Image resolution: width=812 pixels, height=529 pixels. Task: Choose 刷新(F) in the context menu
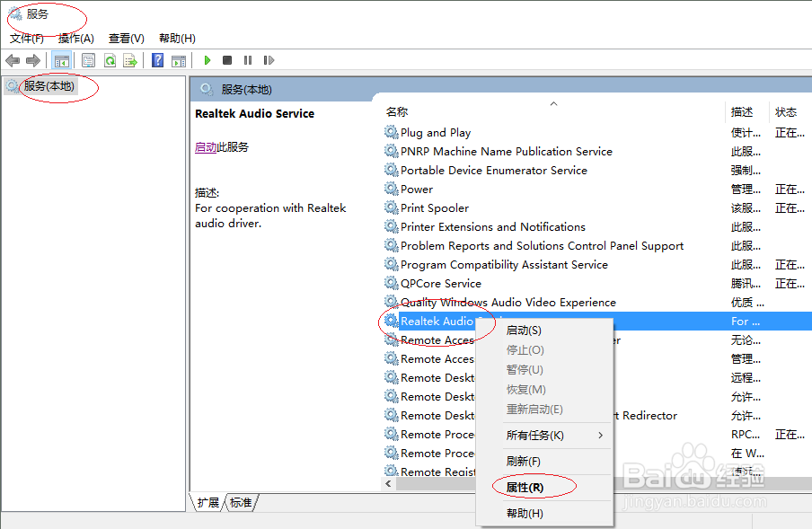[544, 462]
